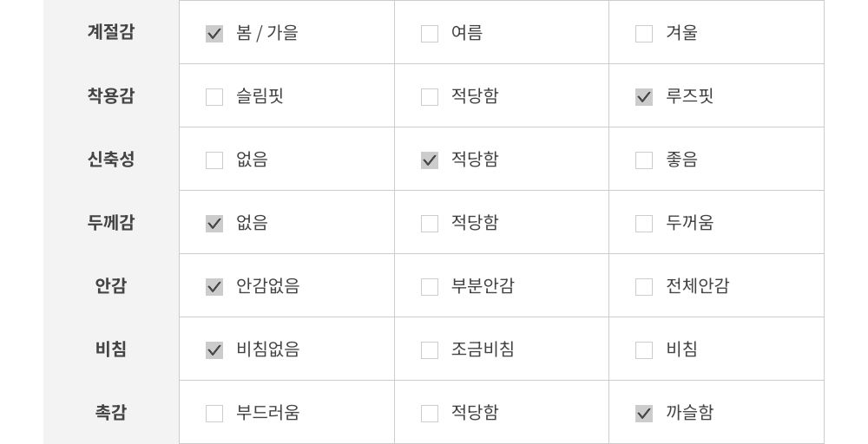868x444 pixels.
Task: Uncheck the 루즈핏 checkbox
Action: (x=644, y=97)
